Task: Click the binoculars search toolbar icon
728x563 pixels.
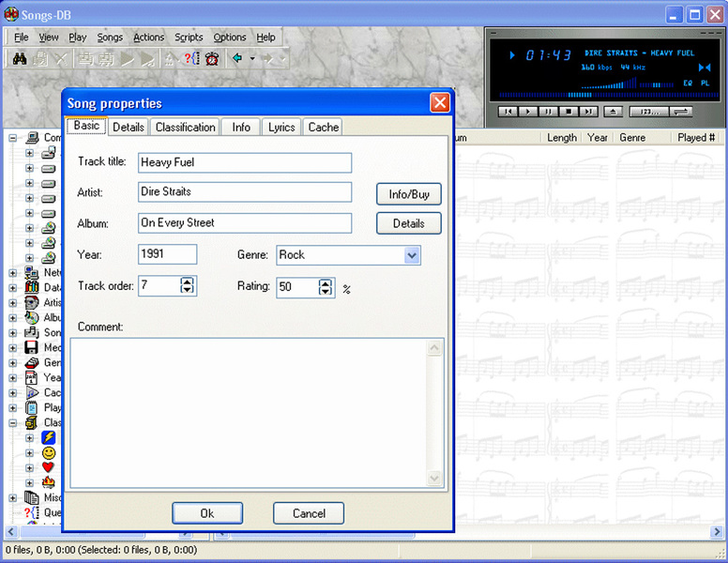Action: tap(20, 59)
